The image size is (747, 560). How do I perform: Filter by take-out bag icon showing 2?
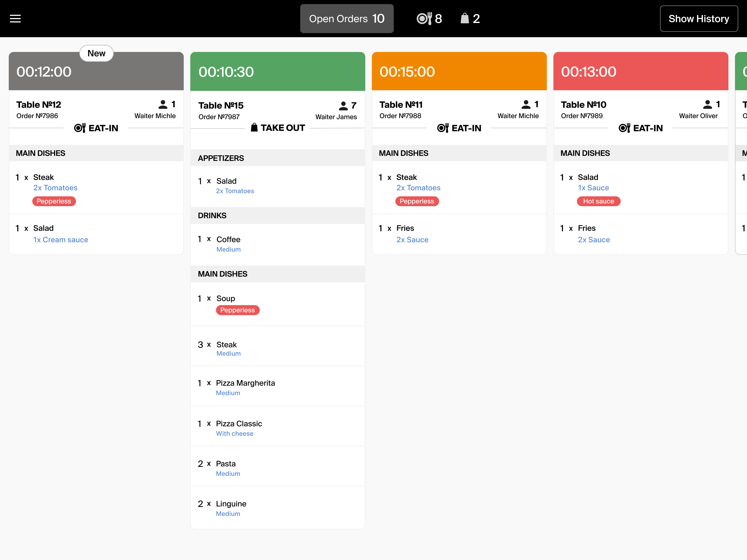point(470,19)
